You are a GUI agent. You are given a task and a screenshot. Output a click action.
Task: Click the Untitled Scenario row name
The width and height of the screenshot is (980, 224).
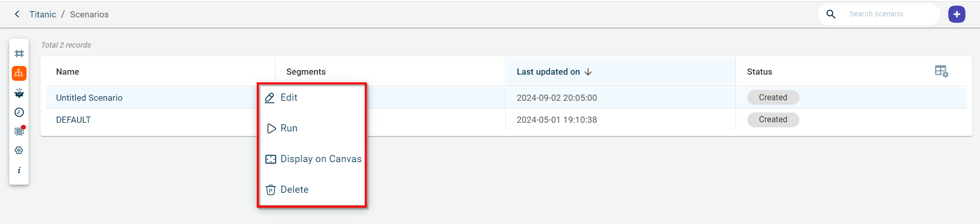(90, 98)
